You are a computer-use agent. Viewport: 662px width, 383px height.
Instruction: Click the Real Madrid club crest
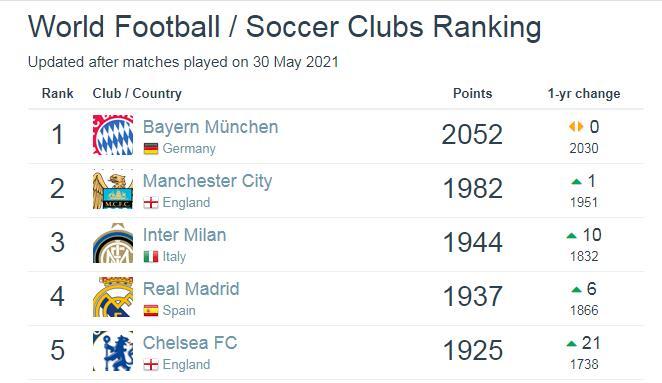(x=113, y=297)
